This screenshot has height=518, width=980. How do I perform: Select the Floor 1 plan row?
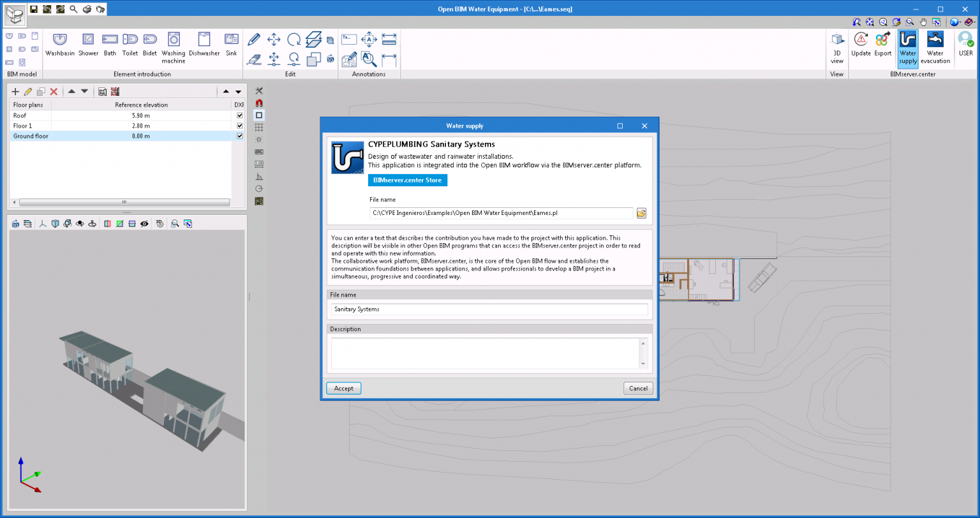click(x=126, y=126)
